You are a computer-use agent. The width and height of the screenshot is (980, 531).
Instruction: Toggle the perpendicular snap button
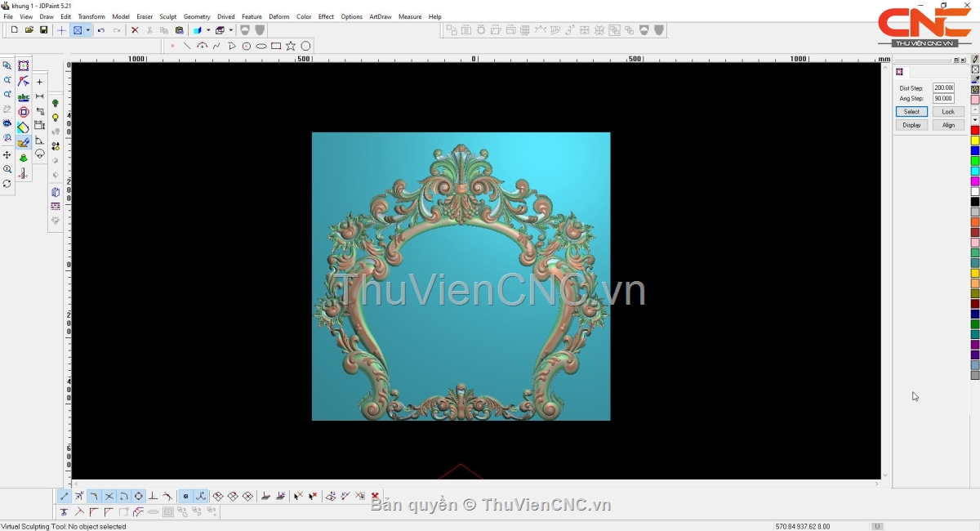tap(153, 496)
